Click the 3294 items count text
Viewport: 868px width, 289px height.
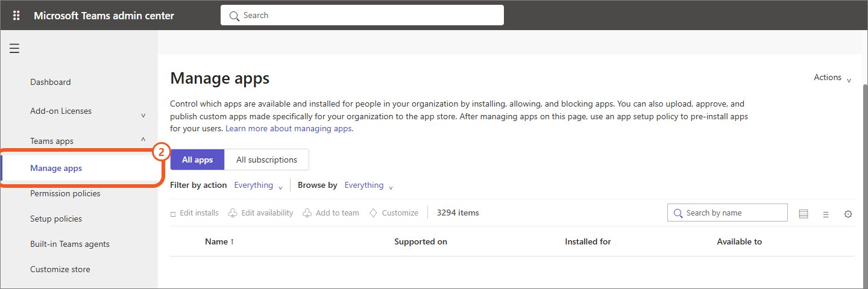[x=458, y=213]
